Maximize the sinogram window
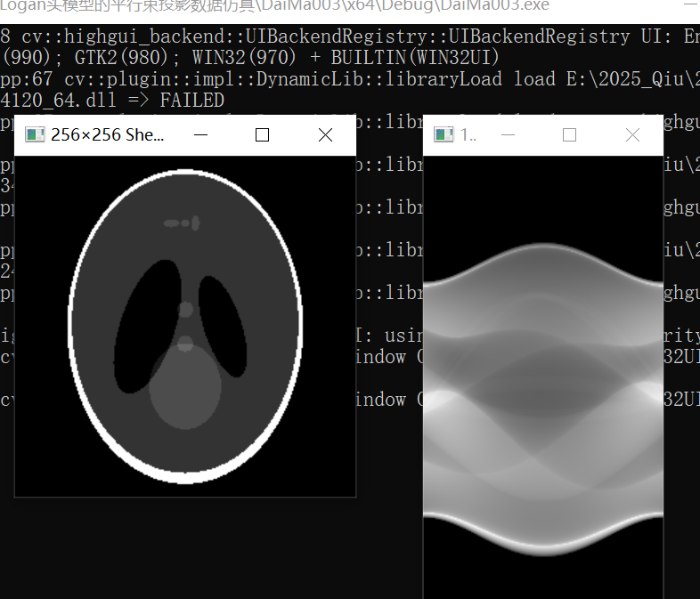The image size is (700, 599). tap(569, 134)
